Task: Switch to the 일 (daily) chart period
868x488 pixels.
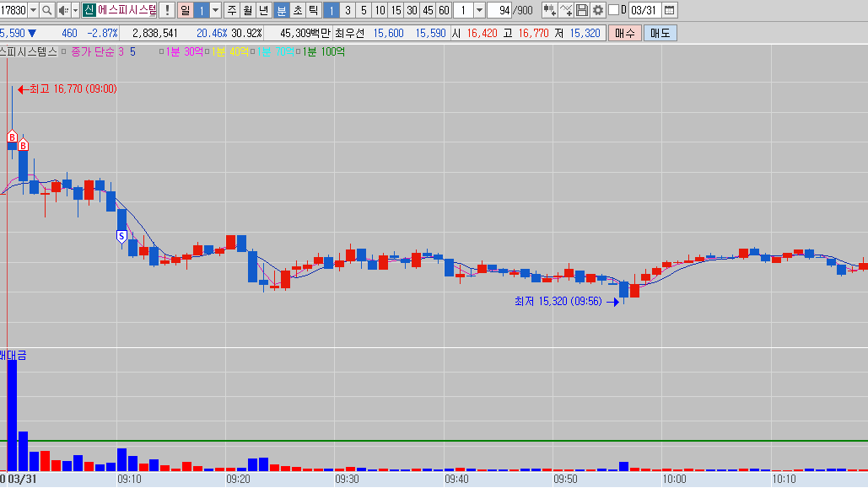Action: coord(185,10)
